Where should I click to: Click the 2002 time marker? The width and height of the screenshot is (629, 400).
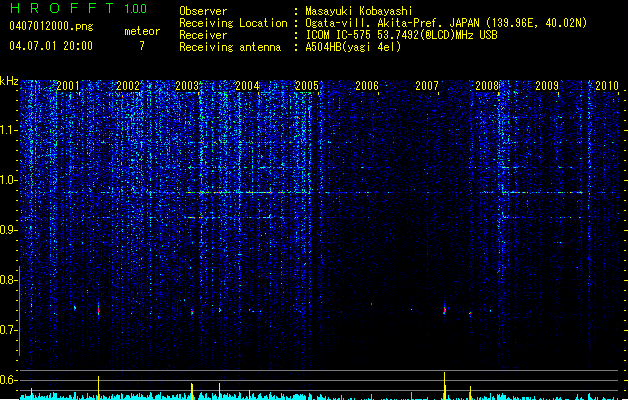point(128,86)
